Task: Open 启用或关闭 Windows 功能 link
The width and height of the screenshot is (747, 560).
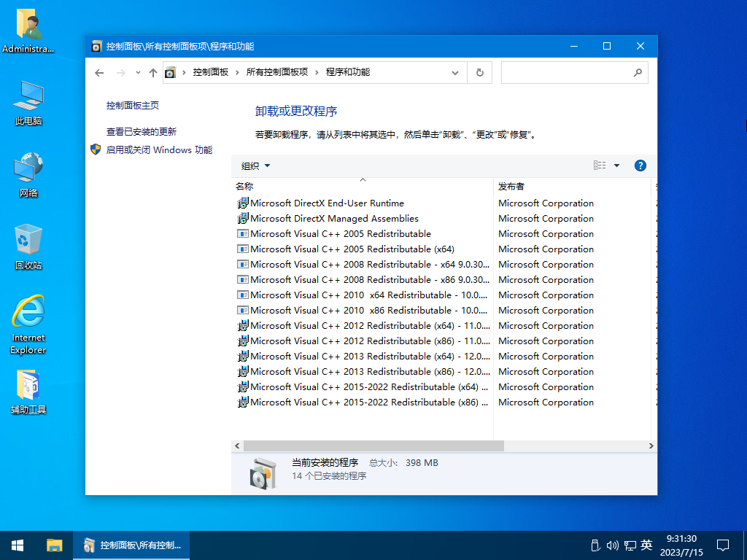Action: [159, 149]
